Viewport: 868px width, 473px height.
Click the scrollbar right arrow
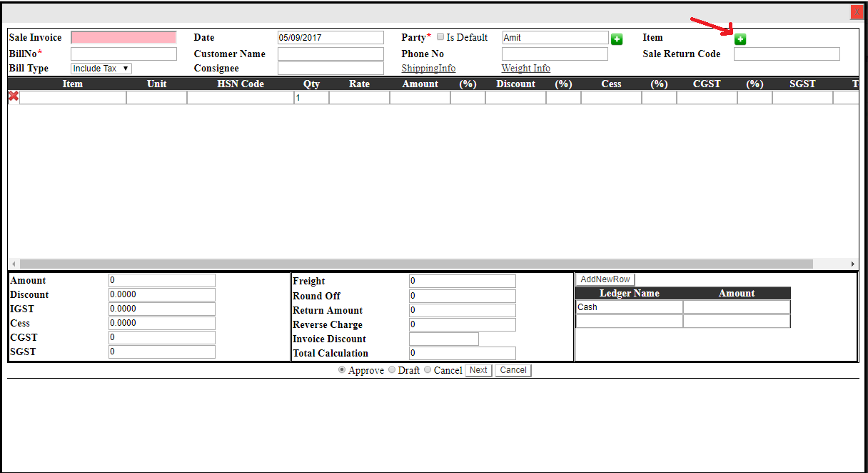point(852,264)
